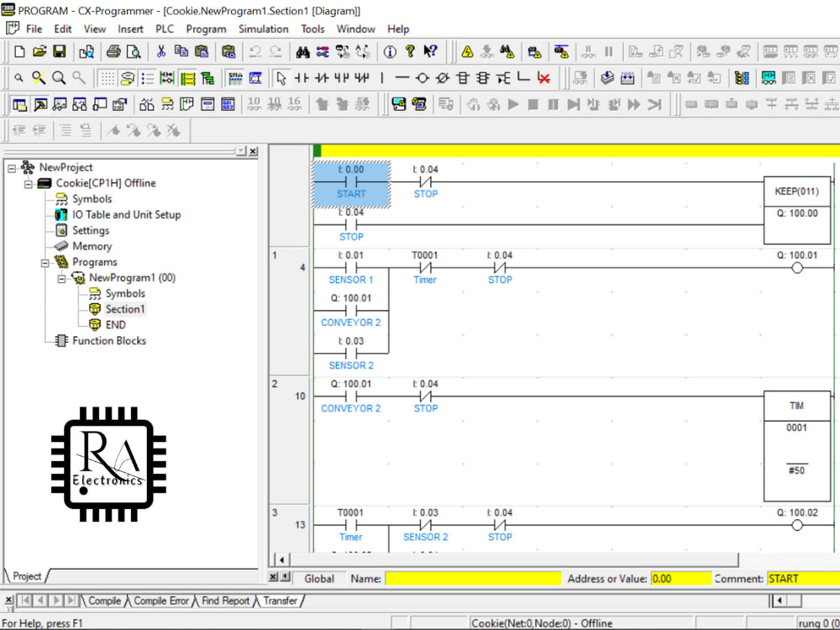Open the Simulation menu

[x=263, y=28]
